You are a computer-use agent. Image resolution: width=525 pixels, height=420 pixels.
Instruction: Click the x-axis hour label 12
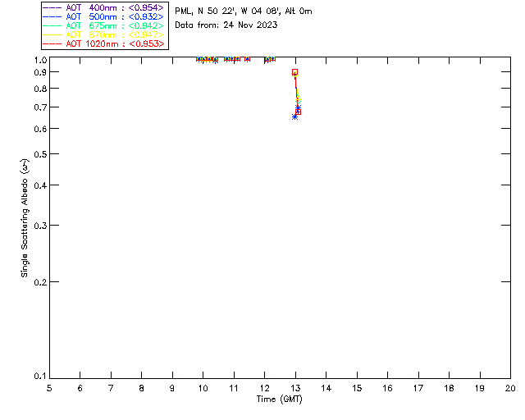(x=264, y=389)
